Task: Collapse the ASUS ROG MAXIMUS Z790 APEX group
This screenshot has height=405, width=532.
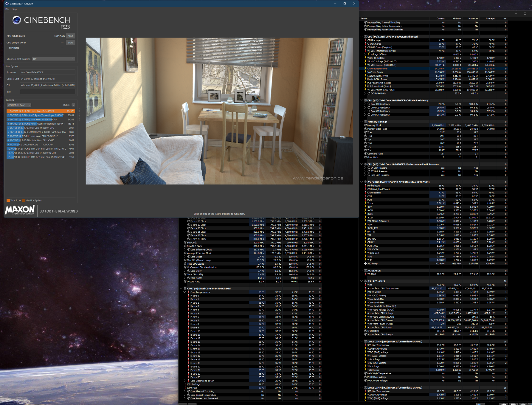Action: [362, 182]
